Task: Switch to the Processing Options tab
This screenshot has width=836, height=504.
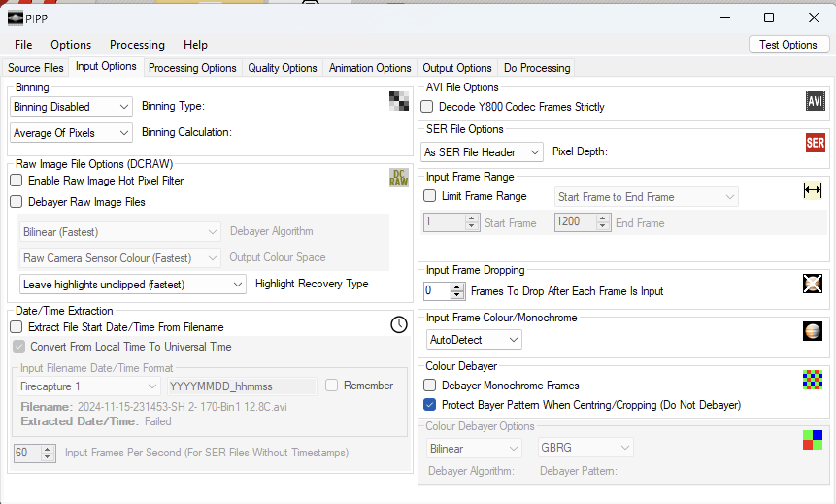Action: [x=192, y=68]
